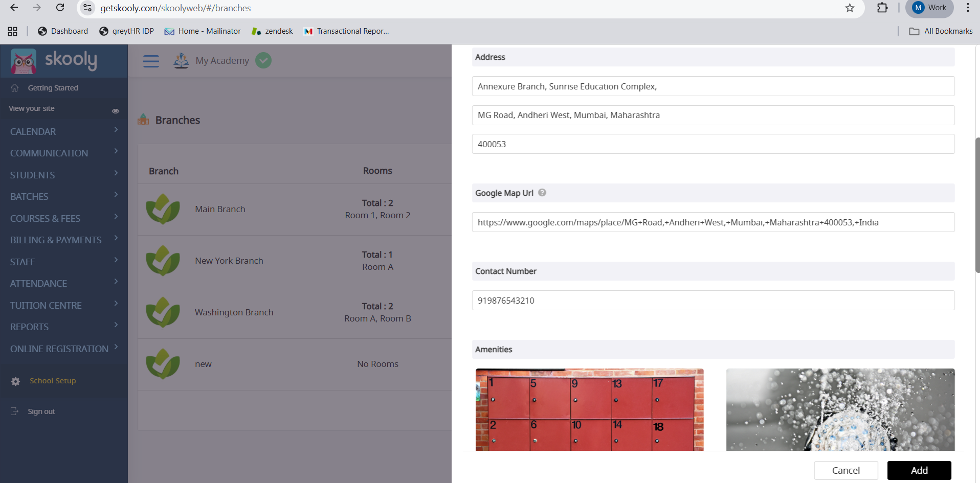Select the red lockers amenity thumbnail

pyautogui.click(x=589, y=409)
